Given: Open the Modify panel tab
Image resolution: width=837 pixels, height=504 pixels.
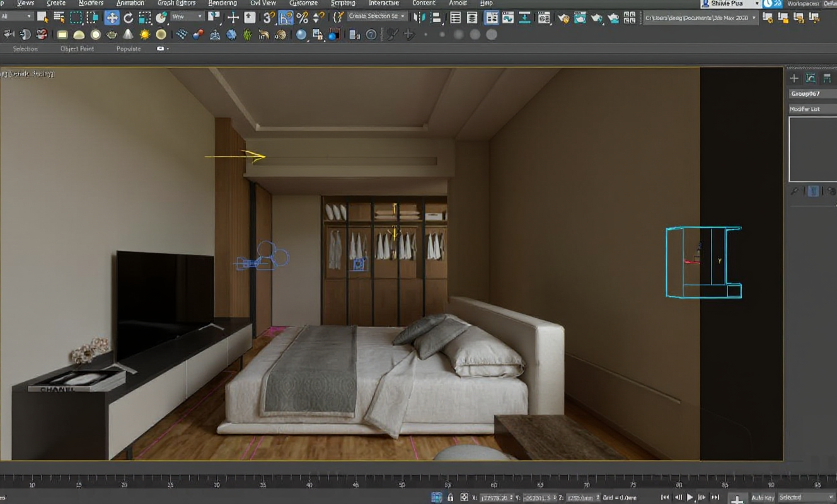Looking at the screenshot, I should (x=811, y=78).
